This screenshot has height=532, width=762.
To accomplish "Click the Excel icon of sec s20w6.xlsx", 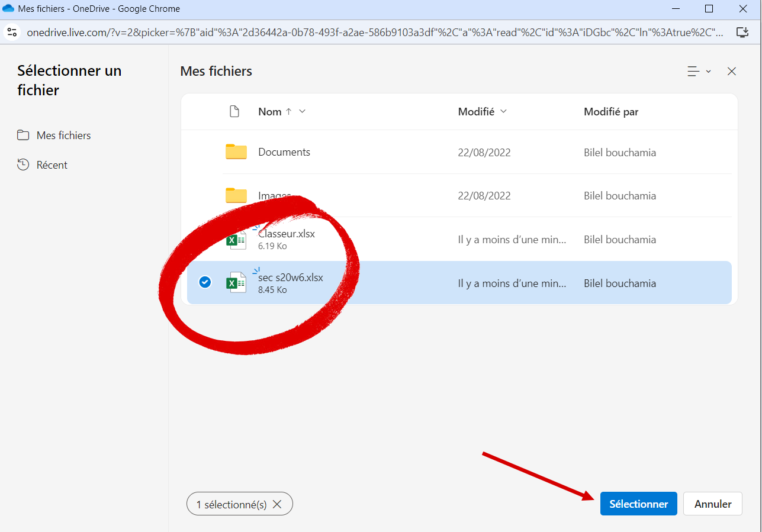I will click(x=236, y=283).
